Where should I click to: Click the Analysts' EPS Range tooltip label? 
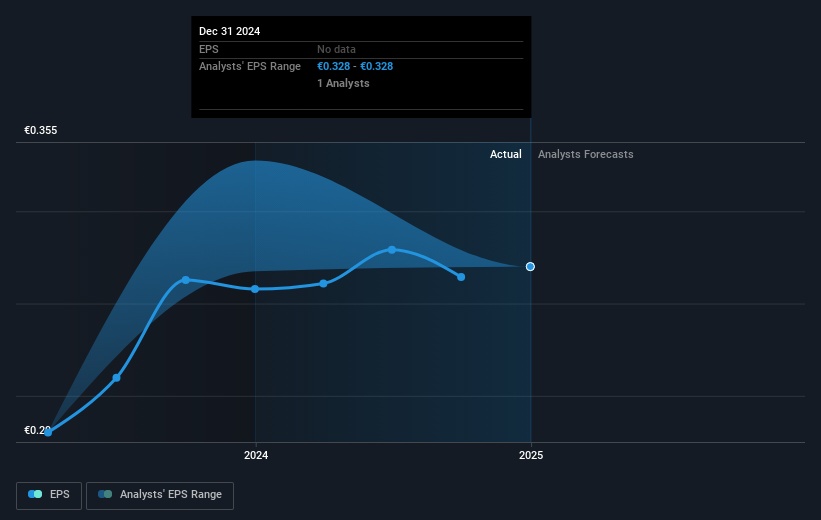point(250,66)
